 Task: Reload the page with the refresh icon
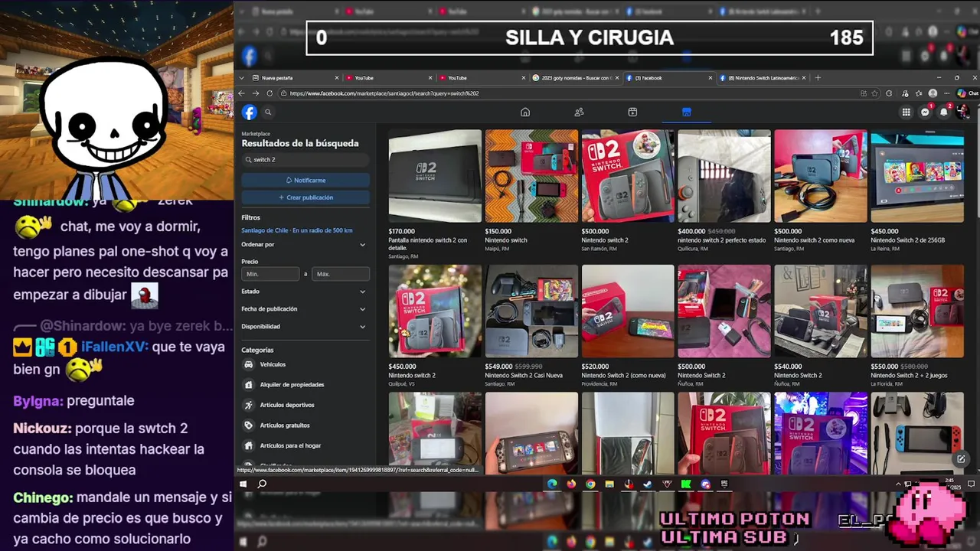(269, 93)
